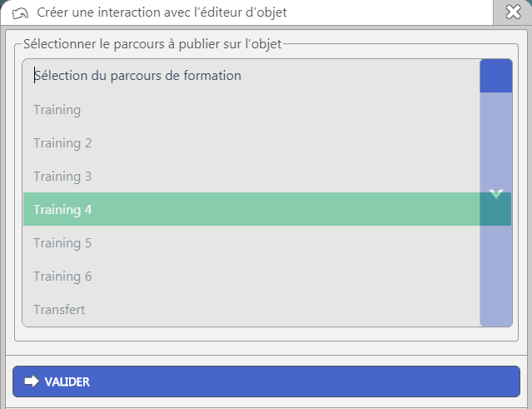
Task: Click the VALIDER button
Action: click(x=266, y=382)
